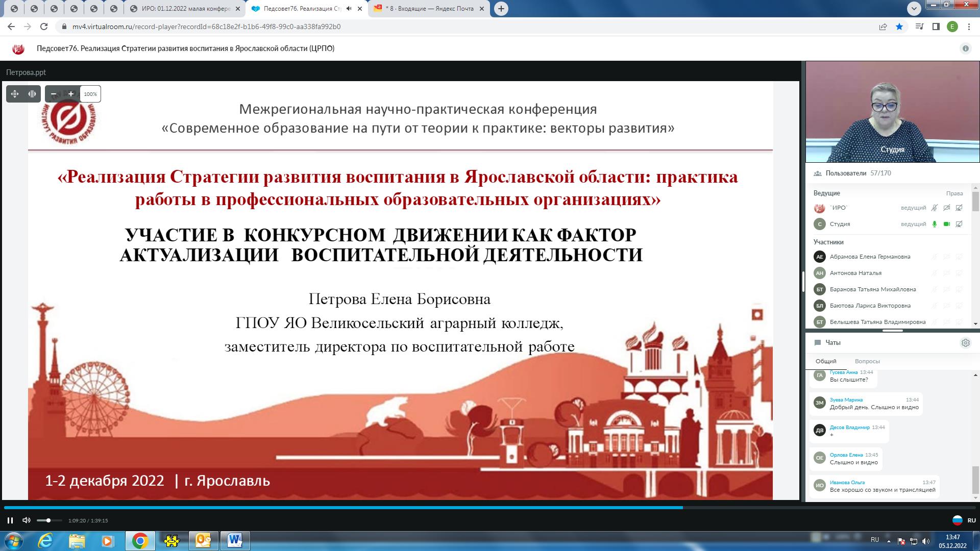Toggle Студия green camera icon

coord(947,224)
